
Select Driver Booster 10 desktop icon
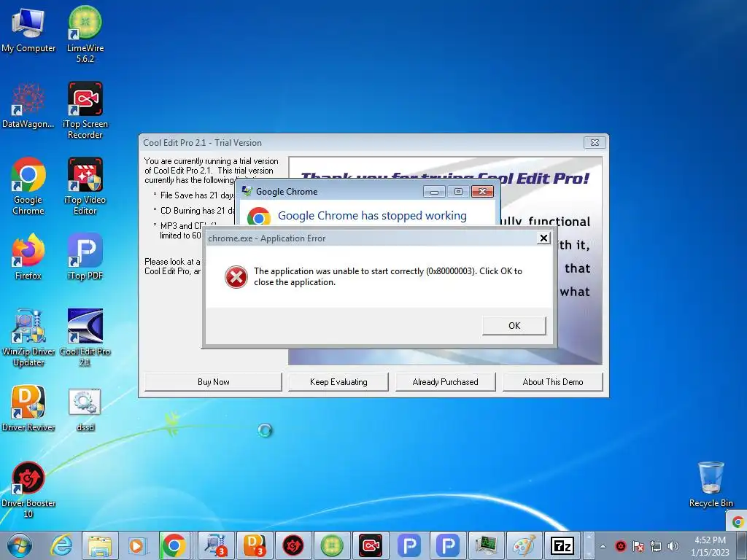click(28, 489)
